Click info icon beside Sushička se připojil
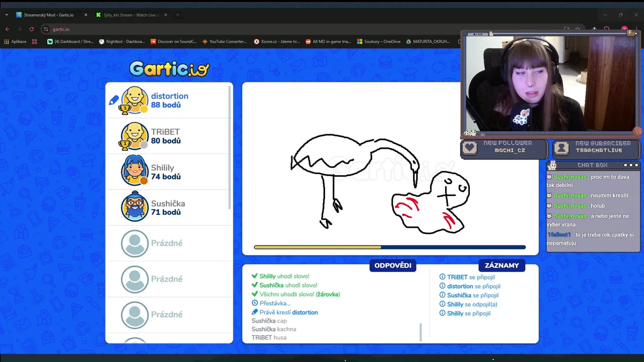Screen dimensions: 644x362 442,295
